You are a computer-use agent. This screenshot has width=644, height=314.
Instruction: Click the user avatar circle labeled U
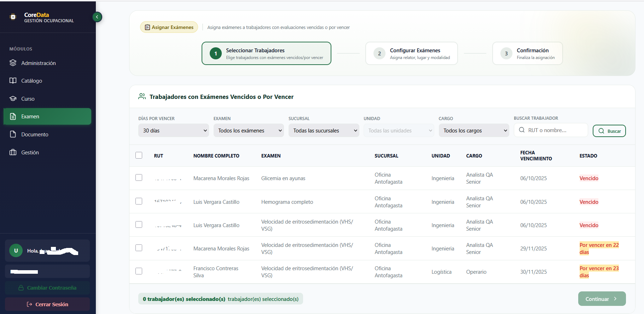coord(16,250)
